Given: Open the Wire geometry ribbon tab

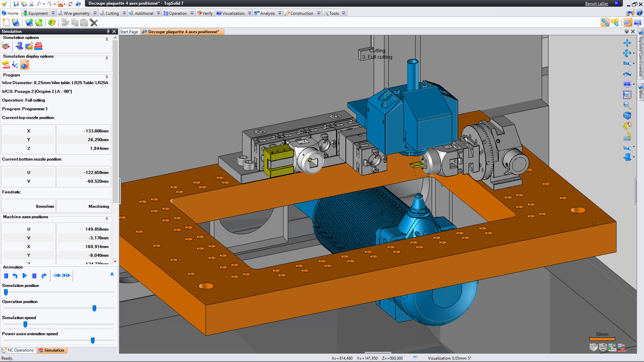Looking at the screenshot, I should [x=76, y=13].
